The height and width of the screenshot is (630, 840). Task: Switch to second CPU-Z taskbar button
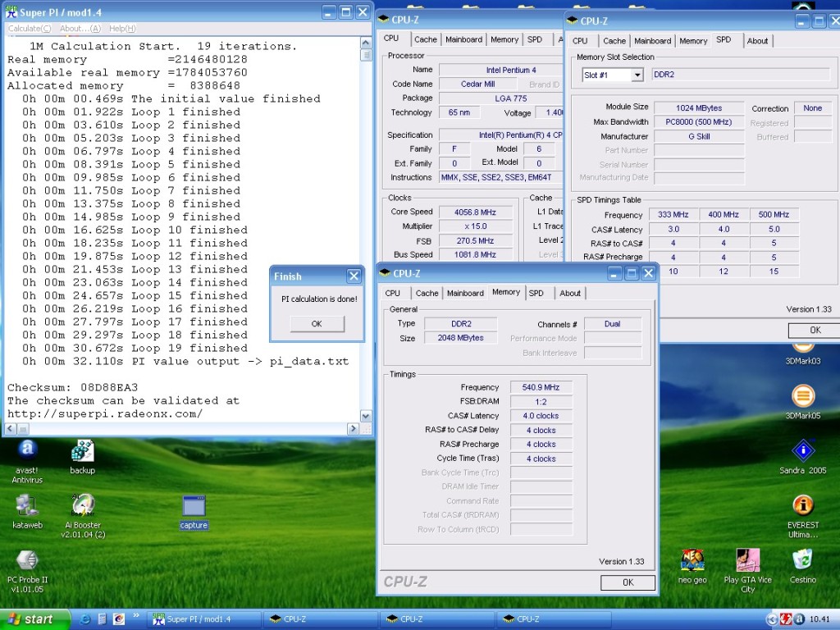(436, 619)
